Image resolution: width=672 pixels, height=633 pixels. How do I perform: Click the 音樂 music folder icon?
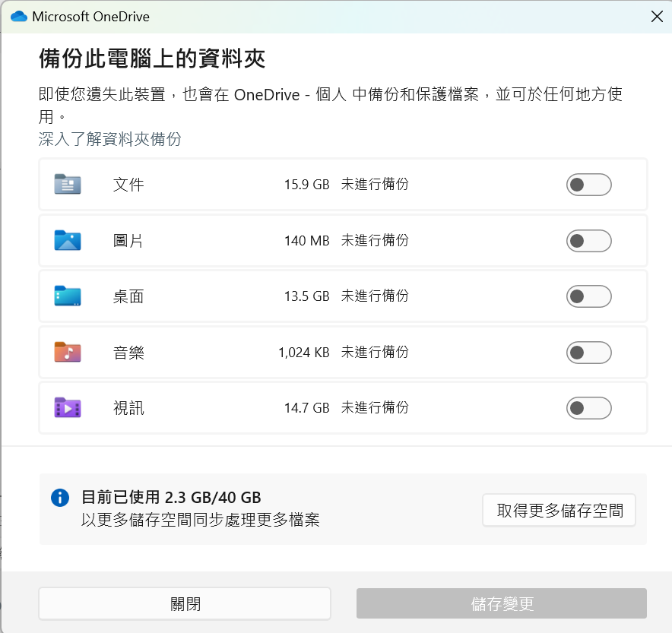pos(68,352)
